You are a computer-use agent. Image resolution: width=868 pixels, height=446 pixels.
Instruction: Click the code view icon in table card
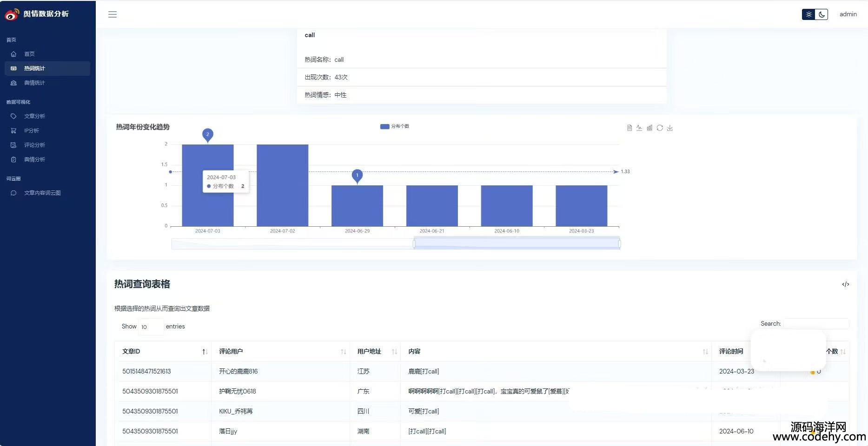845,284
